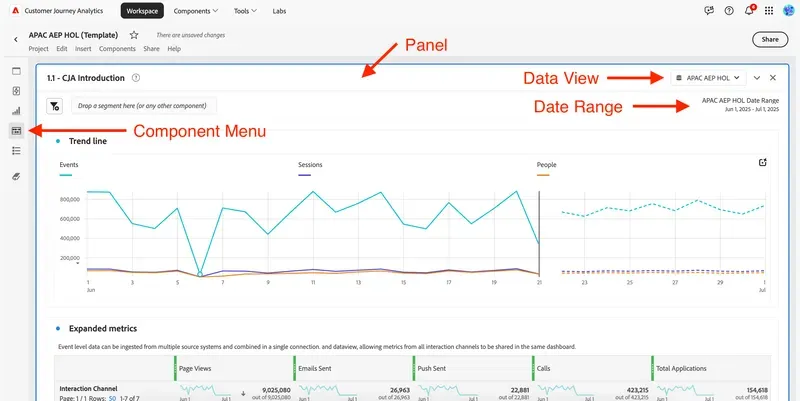Open the Labs tab
The image size is (800, 401).
(x=279, y=11)
